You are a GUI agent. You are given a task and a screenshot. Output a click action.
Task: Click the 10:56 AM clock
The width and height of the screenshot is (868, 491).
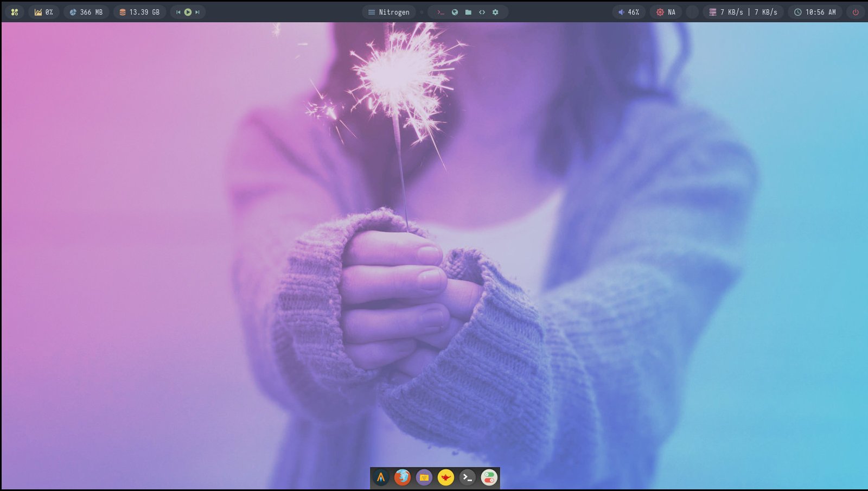815,12
